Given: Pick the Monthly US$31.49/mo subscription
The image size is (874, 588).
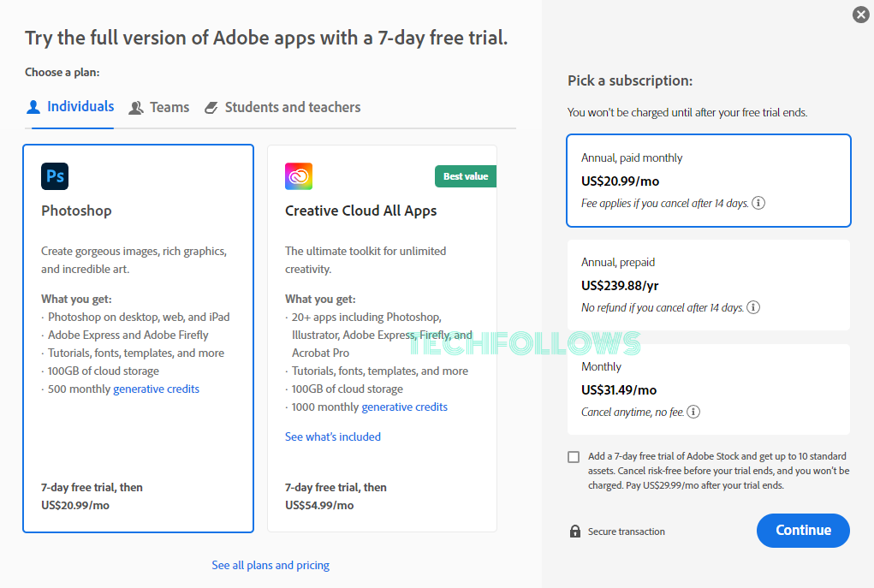Looking at the screenshot, I should click(x=709, y=389).
